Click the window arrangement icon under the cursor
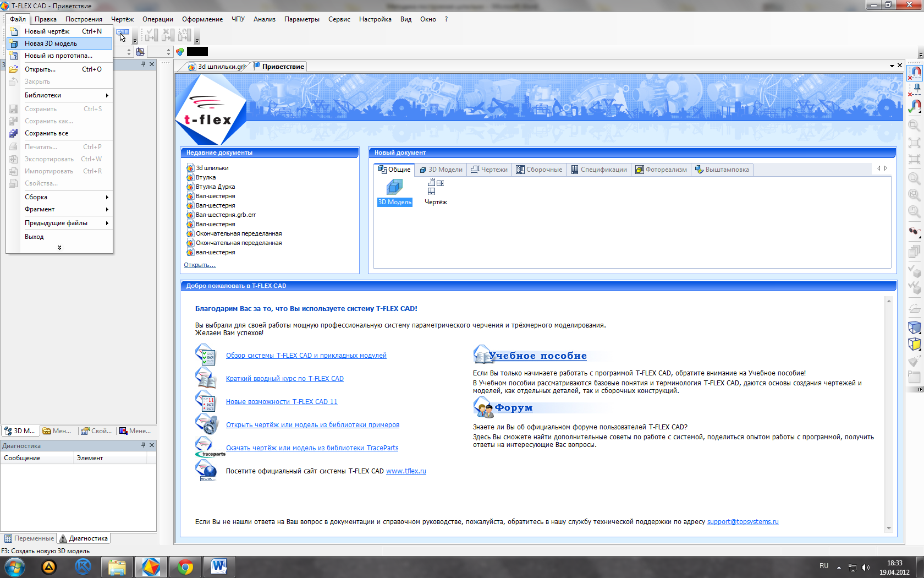The width and height of the screenshot is (924, 578). point(123,34)
